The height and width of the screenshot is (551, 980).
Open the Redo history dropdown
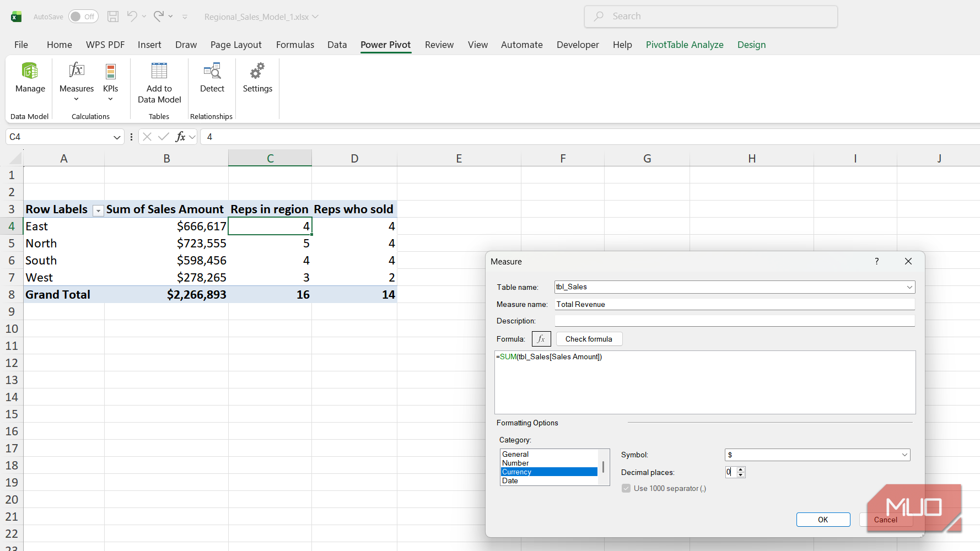click(171, 17)
